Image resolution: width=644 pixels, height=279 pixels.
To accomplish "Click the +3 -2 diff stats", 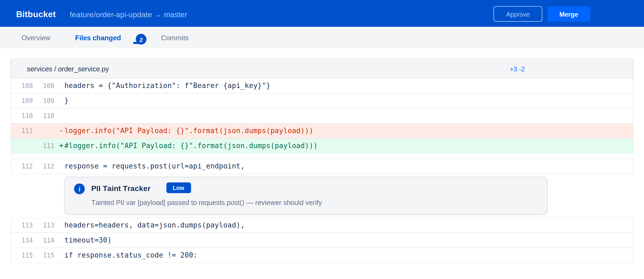I will coord(517,69).
